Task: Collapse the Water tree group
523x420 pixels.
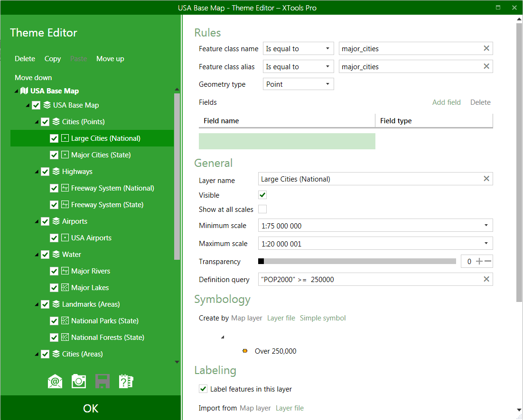Action: [x=37, y=255]
